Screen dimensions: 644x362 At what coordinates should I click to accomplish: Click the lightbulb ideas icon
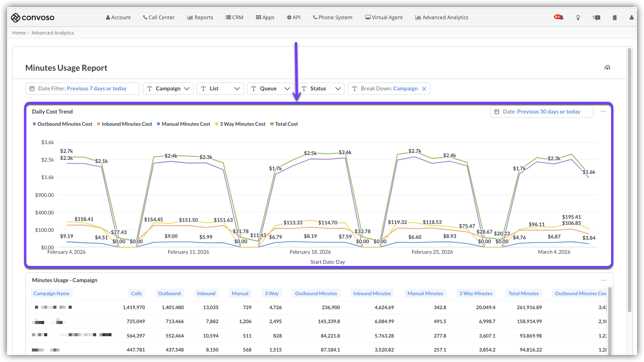pyautogui.click(x=578, y=18)
